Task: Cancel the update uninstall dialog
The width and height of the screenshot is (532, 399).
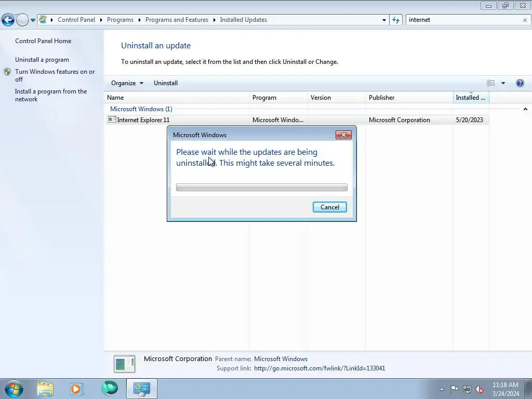Action: pos(330,207)
